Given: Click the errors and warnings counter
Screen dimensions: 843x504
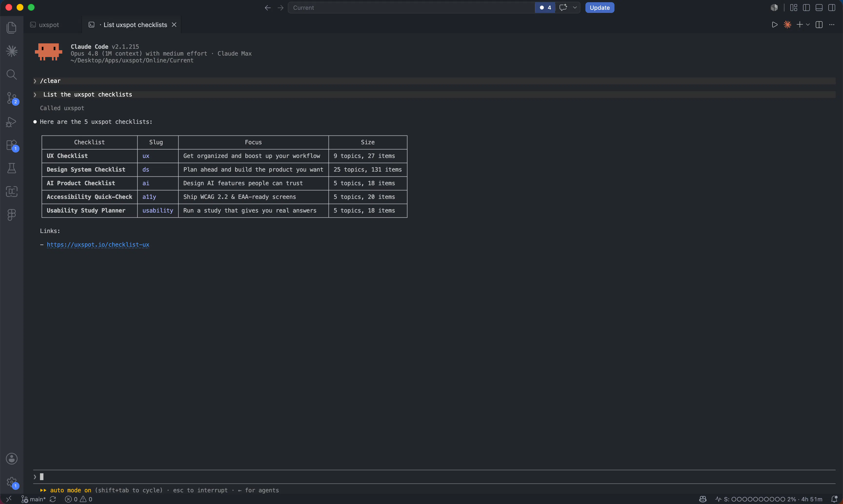Looking at the screenshot, I should 79,499.
